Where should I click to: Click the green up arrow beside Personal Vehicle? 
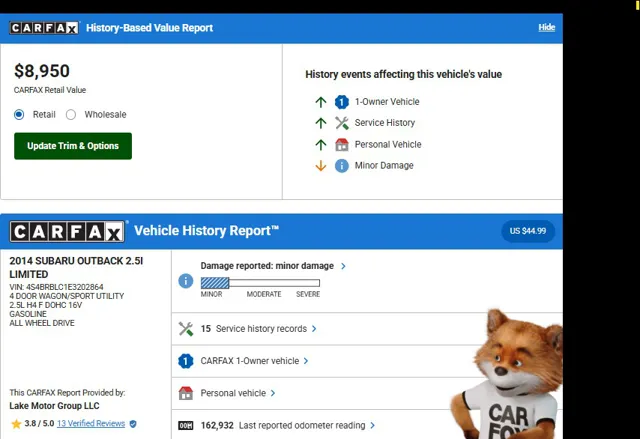[321, 144]
